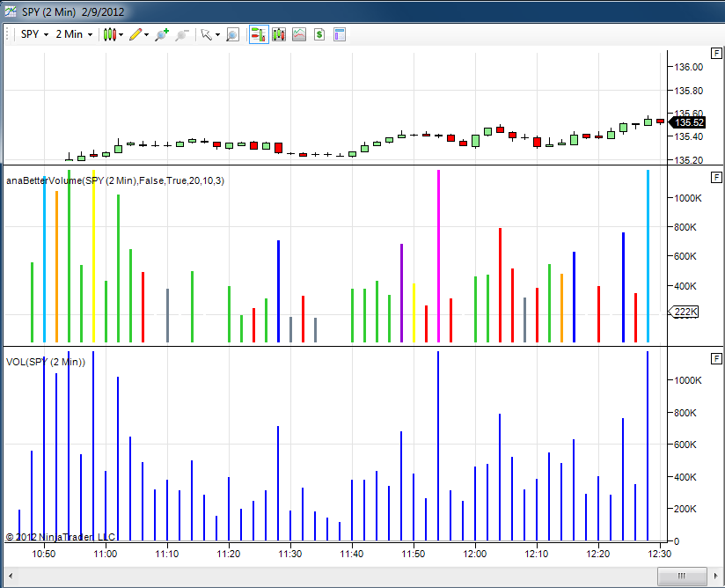Open the strategies dollar sign icon
The width and height of the screenshot is (725, 588).
point(319,34)
